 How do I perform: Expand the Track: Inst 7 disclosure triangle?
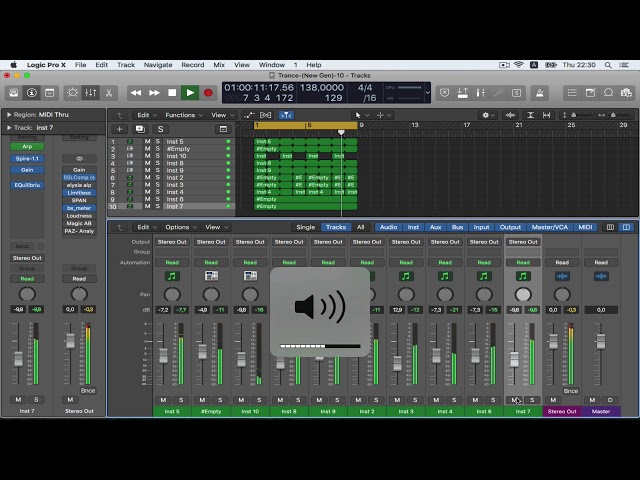9,128
